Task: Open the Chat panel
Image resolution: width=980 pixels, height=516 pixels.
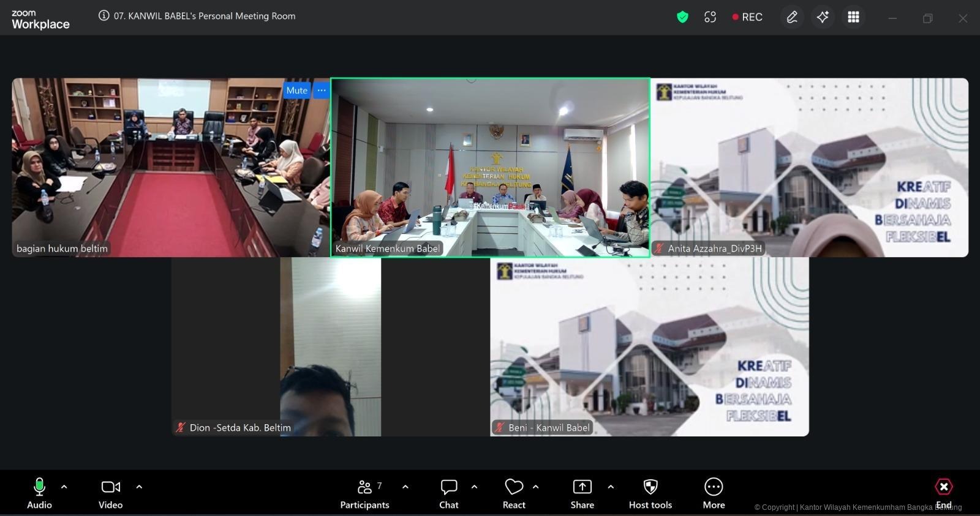Action: coord(449,493)
